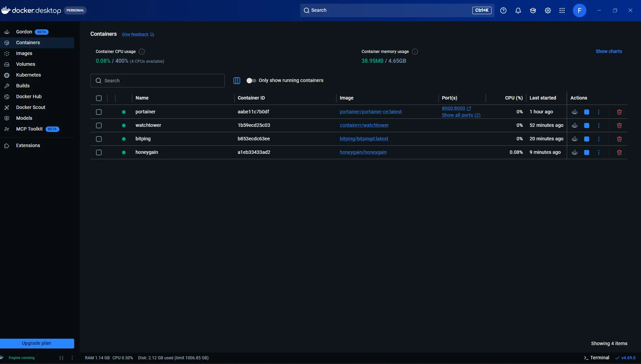Open more actions menu for portainer

click(599, 112)
